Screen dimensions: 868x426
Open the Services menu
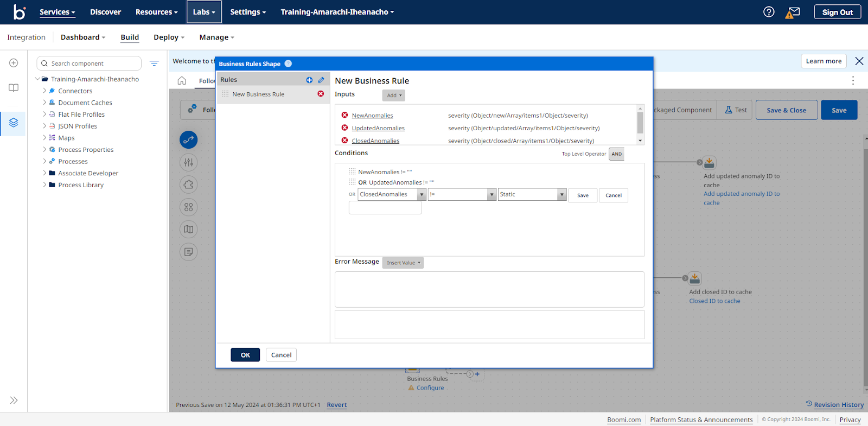tap(57, 12)
